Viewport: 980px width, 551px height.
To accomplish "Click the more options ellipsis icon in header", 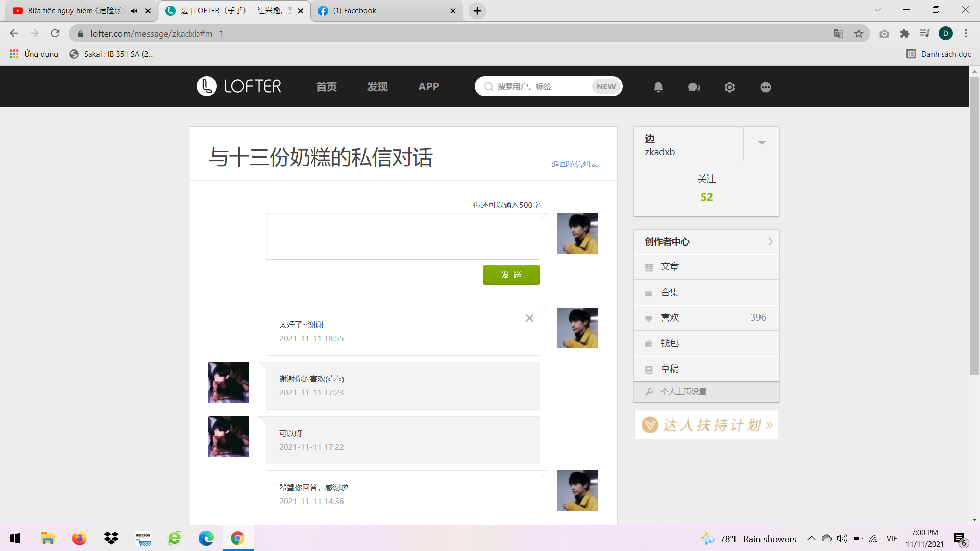I will [x=765, y=87].
